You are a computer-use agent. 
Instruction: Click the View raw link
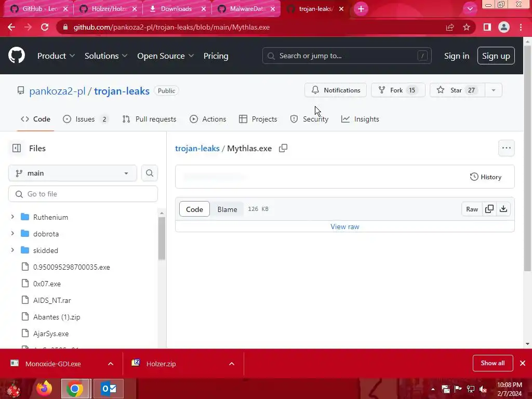345,227
